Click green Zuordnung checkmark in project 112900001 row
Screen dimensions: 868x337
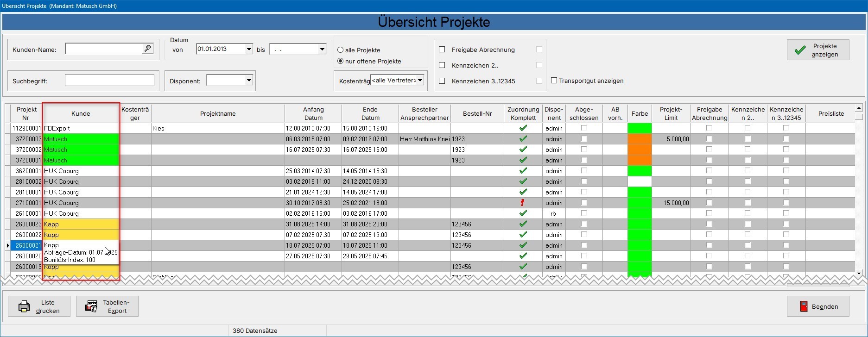[x=523, y=128]
